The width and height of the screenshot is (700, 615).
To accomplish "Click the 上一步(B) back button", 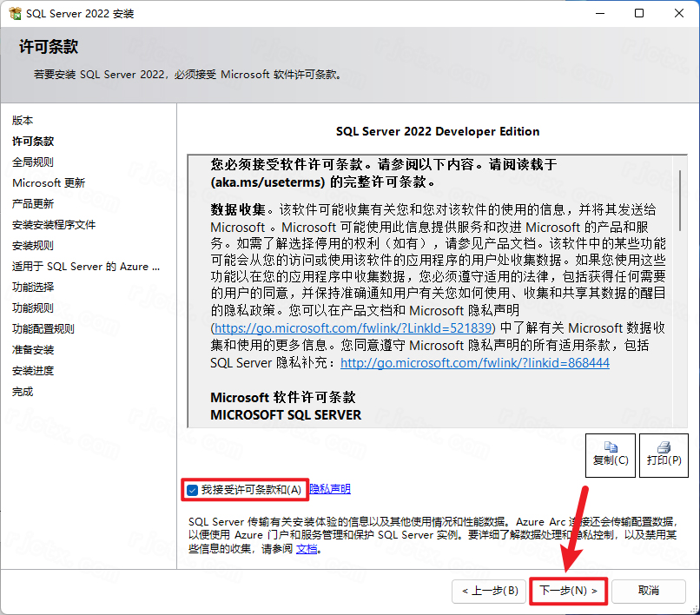I will [489, 591].
